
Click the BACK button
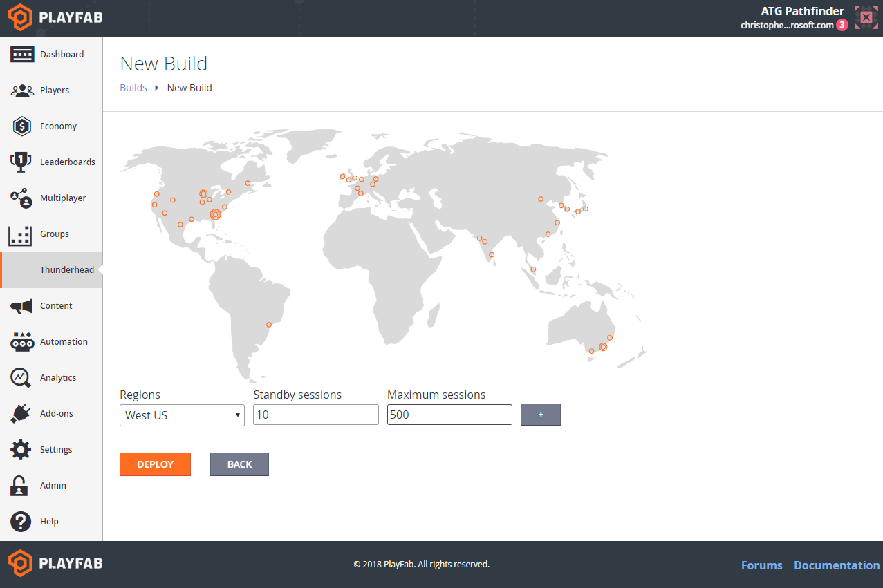click(239, 464)
